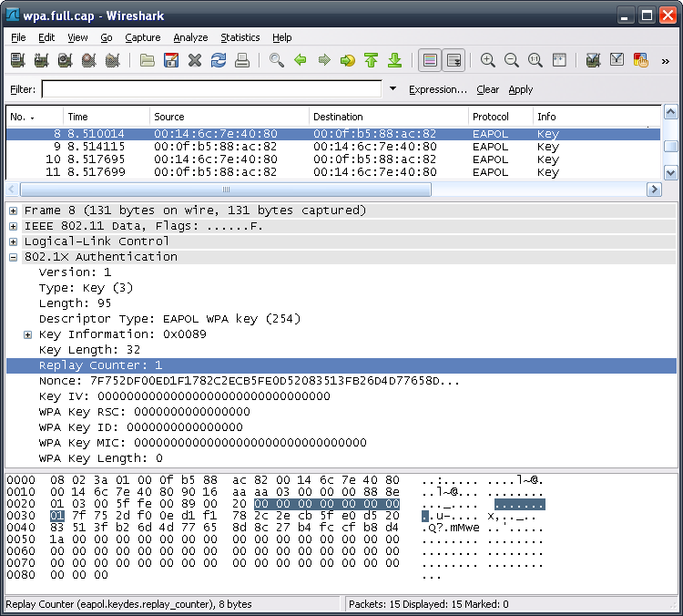
Task: Restart the running capture icon
Action: (x=112, y=60)
